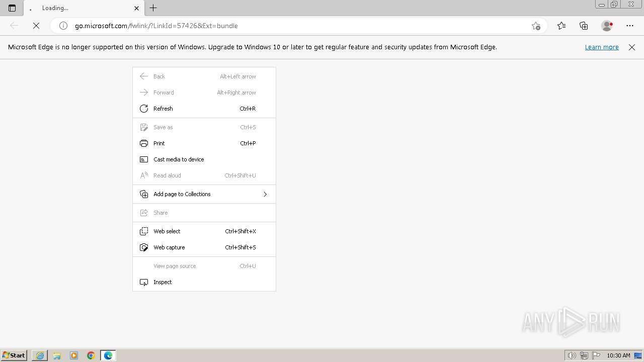This screenshot has width=644, height=362.
Task: Close the Loading tab
Action: [x=136, y=8]
